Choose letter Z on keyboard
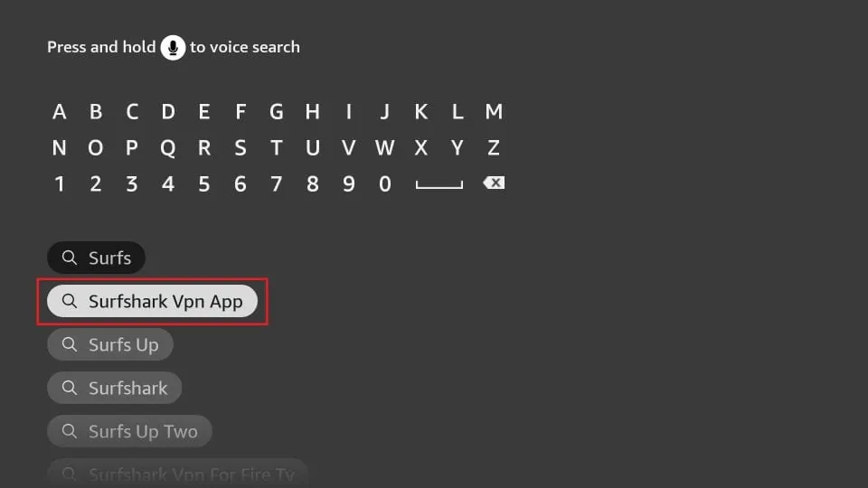Screen dimensions: 868x488 (x=494, y=147)
